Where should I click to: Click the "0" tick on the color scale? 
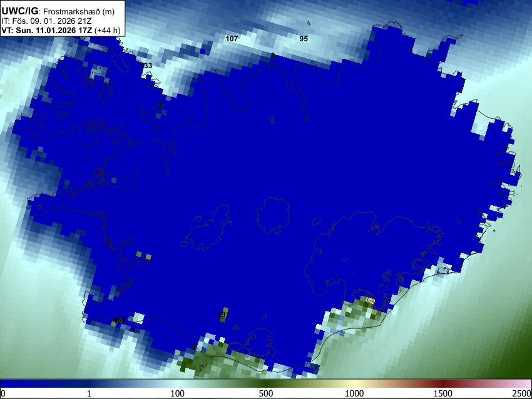click(3, 393)
